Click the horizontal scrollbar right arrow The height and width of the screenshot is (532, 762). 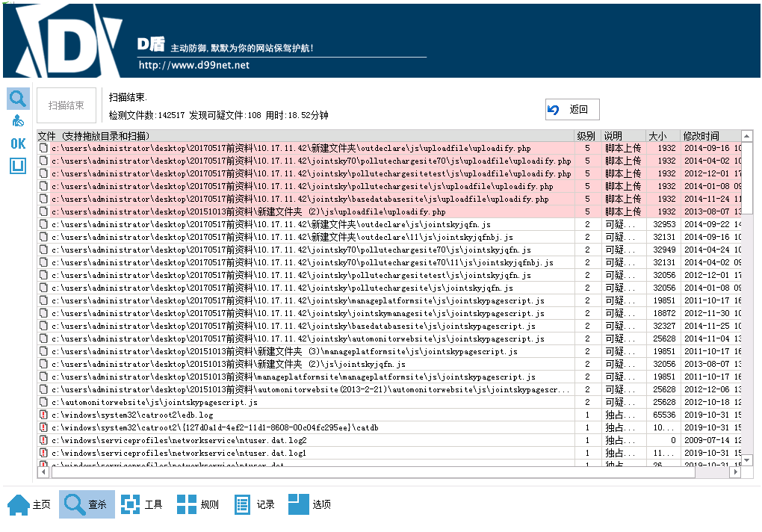[x=735, y=471]
